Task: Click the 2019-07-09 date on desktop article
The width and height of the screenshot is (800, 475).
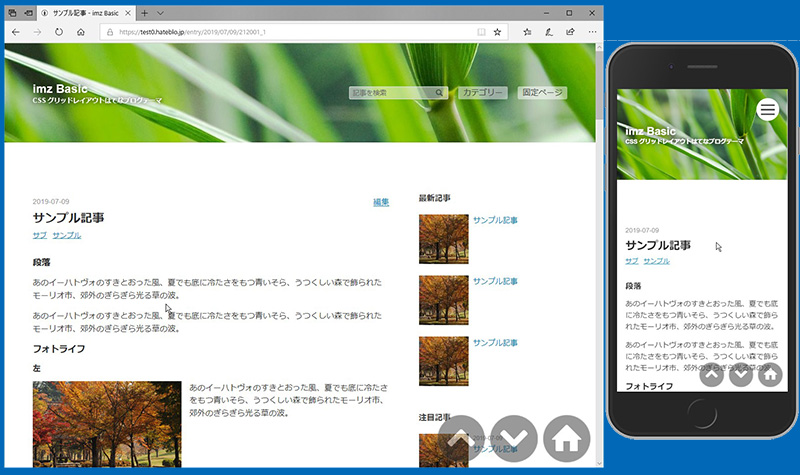Action: (x=51, y=202)
